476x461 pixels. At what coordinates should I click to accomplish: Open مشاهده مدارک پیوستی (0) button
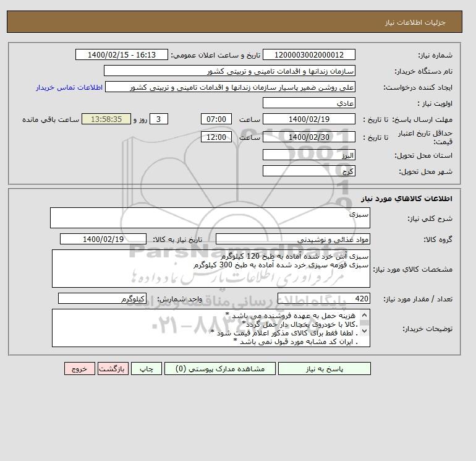[x=220, y=369]
